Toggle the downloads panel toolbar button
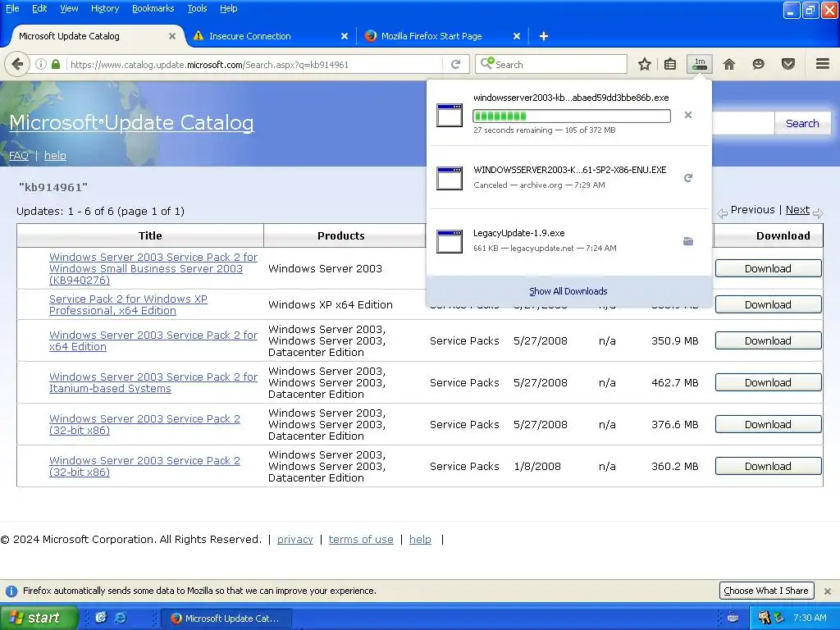The height and width of the screenshot is (630, 840). click(x=700, y=64)
